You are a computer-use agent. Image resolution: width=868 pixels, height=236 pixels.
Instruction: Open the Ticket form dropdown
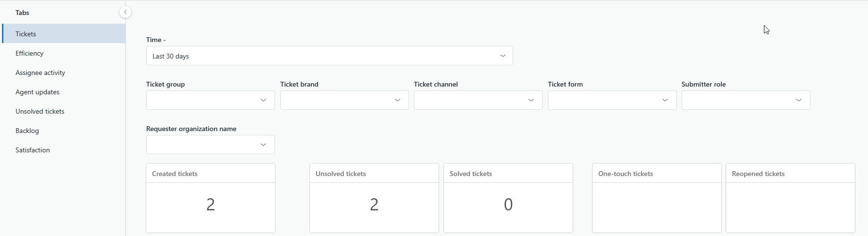[x=612, y=100]
